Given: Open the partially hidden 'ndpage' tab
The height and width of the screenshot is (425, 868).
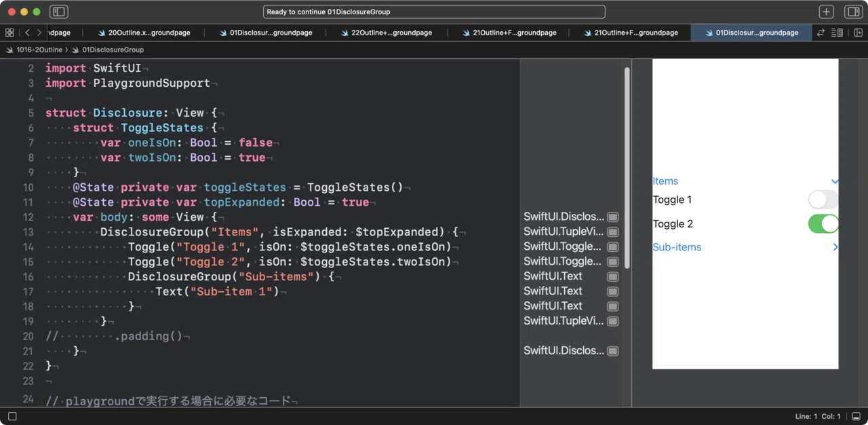Looking at the screenshot, I should click(60, 33).
